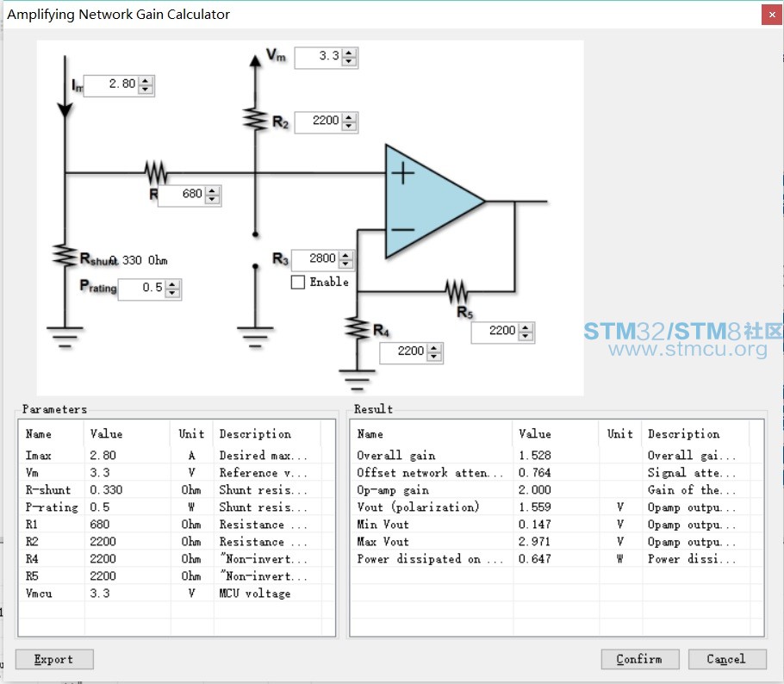Click the Parameters Description column header
The height and width of the screenshot is (684, 784).
click(267, 433)
